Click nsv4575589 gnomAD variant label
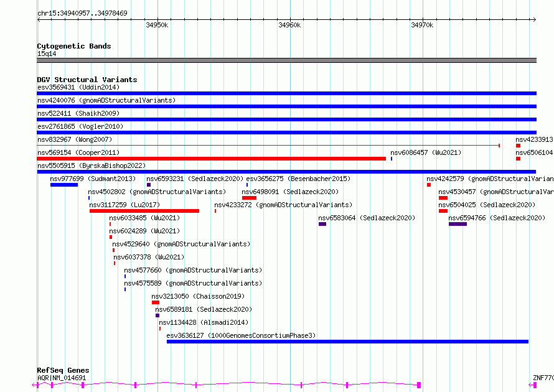Viewport: 554px width, 392px height. 193,283
